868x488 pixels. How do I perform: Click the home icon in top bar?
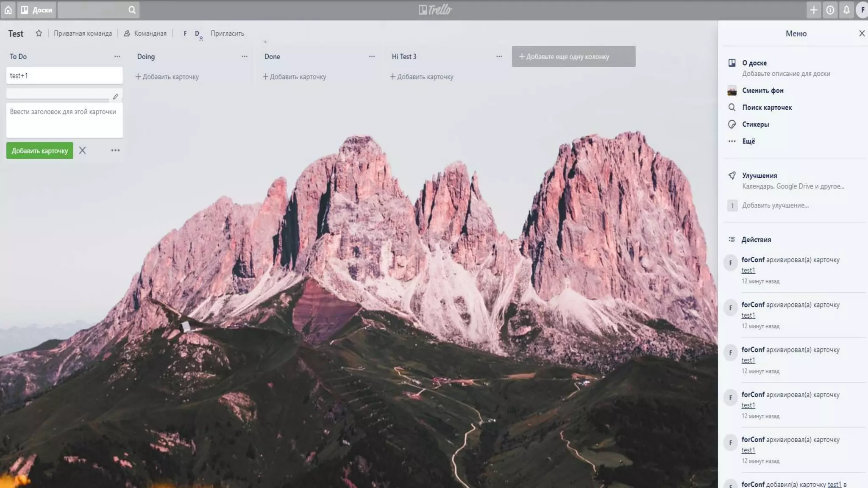[8, 10]
